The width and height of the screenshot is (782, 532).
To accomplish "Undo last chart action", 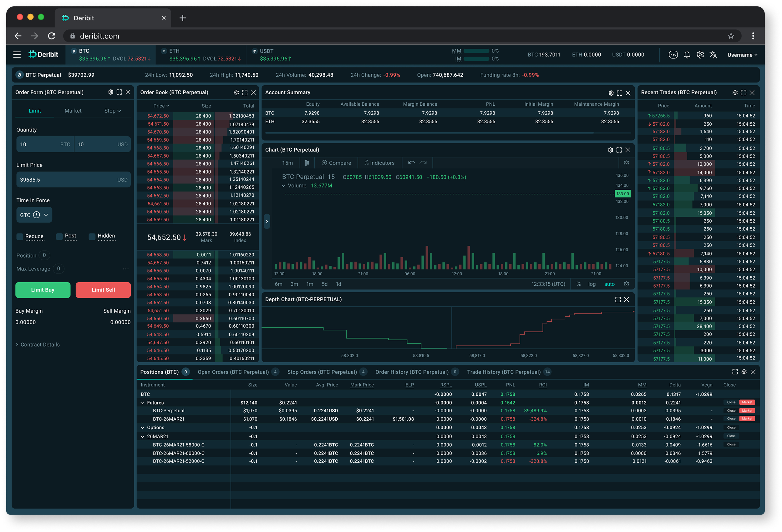I will click(x=411, y=163).
